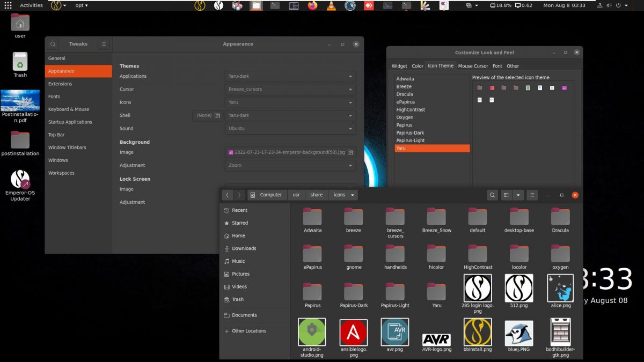The width and height of the screenshot is (644, 362).
Task: Launch Firefox from the top panel
Action: (x=311, y=5)
